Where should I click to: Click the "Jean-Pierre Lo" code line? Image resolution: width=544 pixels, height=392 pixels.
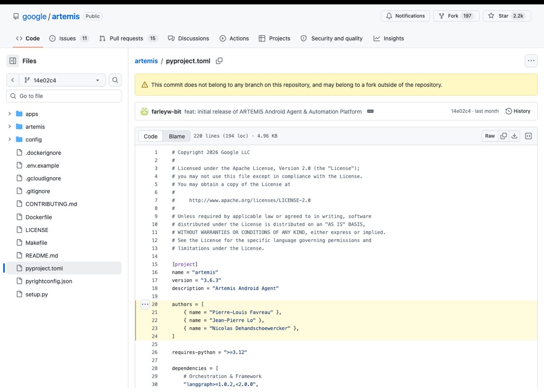223,320
